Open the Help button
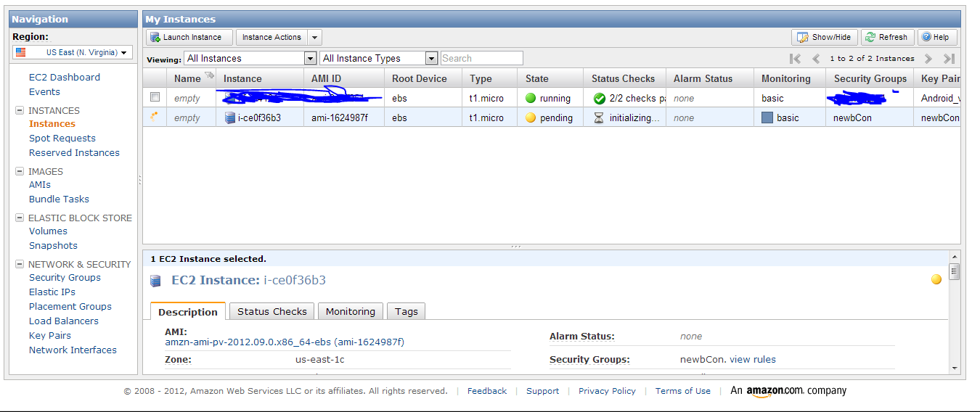The height and width of the screenshot is (412, 980). (x=937, y=37)
